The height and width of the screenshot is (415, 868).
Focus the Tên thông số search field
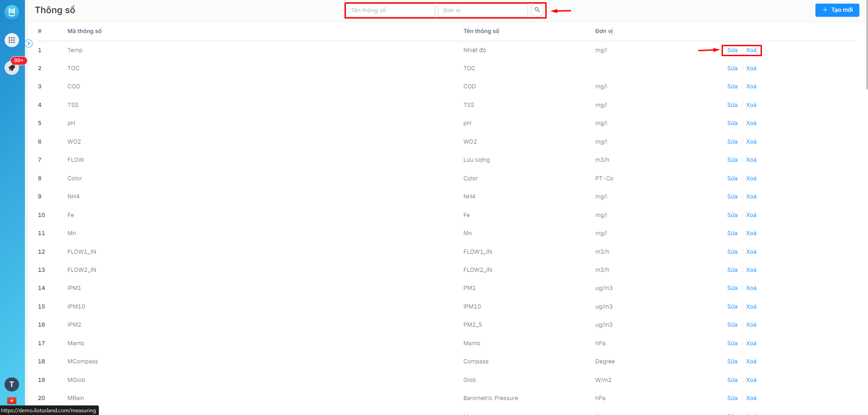(x=391, y=10)
